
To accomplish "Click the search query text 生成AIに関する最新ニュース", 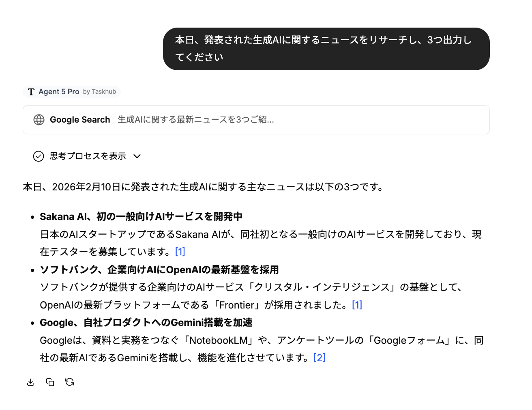I will pos(195,120).
